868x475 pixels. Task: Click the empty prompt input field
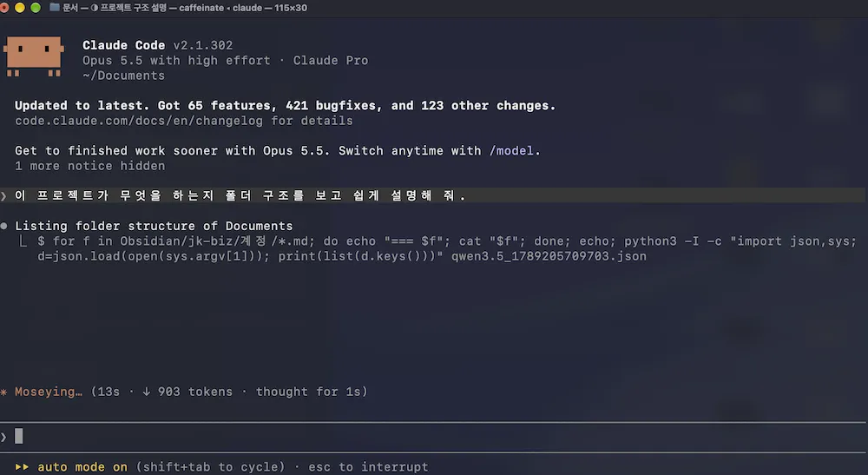(437, 437)
